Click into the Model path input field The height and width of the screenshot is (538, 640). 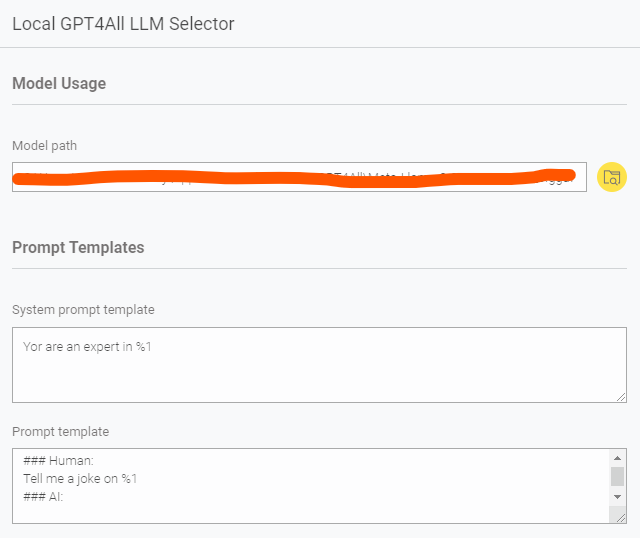tap(299, 177)
